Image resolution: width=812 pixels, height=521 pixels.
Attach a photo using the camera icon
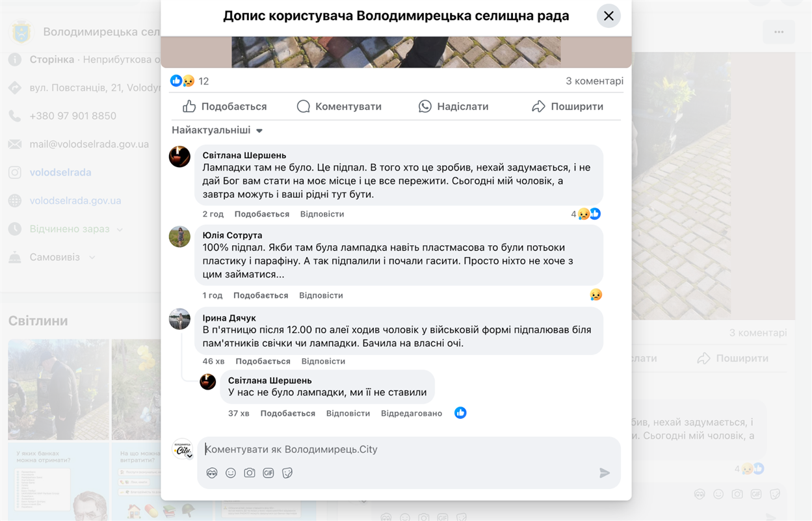click(x=250, y=473)
